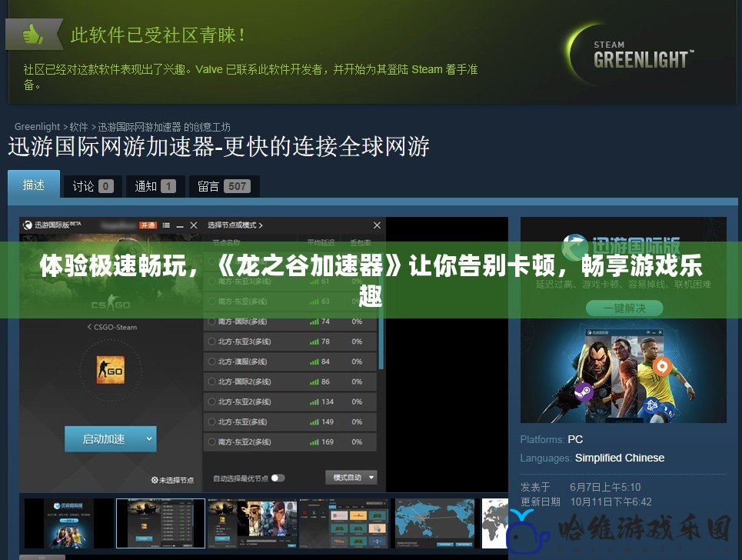Click the Platforms PC text

(x=551, y=439)
